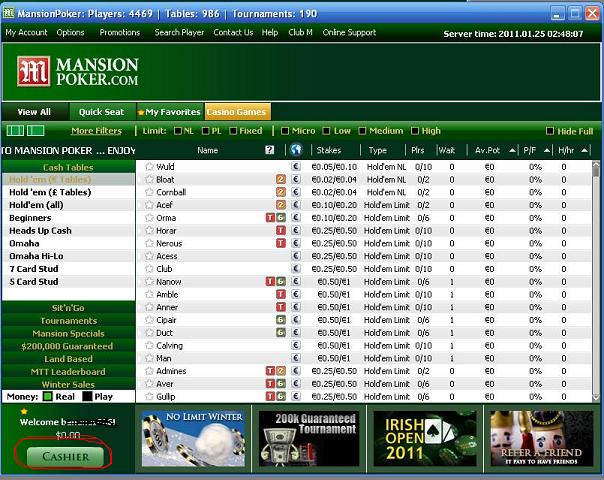The image size is (604, 480).
Task: Click the Mansion Poker logo
Action: 77,72
